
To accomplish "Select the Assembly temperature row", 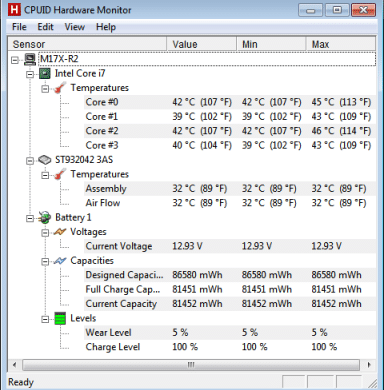I will click(x=230, y=189).
